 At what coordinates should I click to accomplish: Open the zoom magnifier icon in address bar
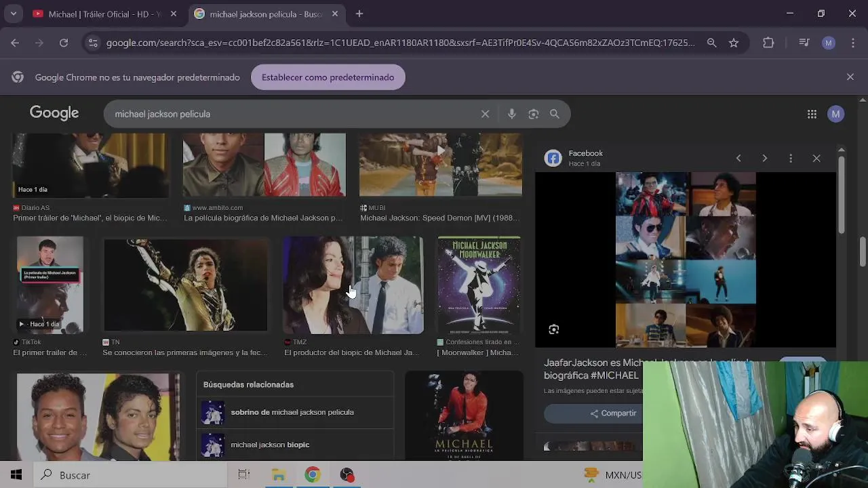click(x=711, y=43)
